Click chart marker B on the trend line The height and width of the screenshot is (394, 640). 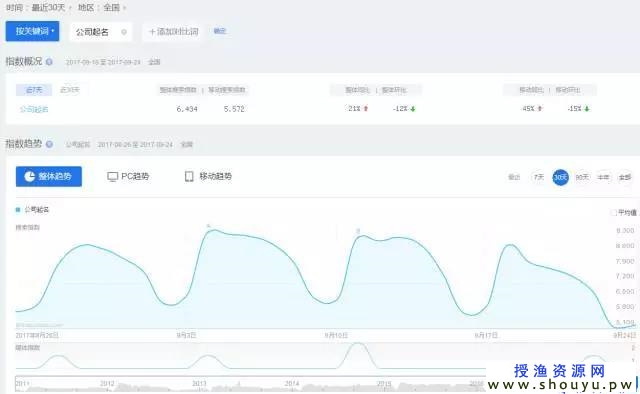pos(358,231)
